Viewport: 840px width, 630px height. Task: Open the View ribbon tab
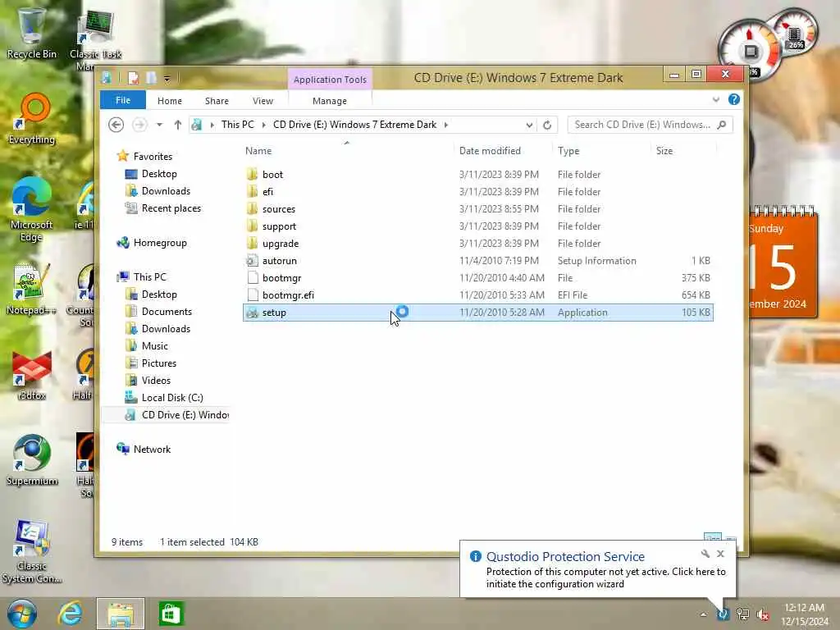pos(263,101)
